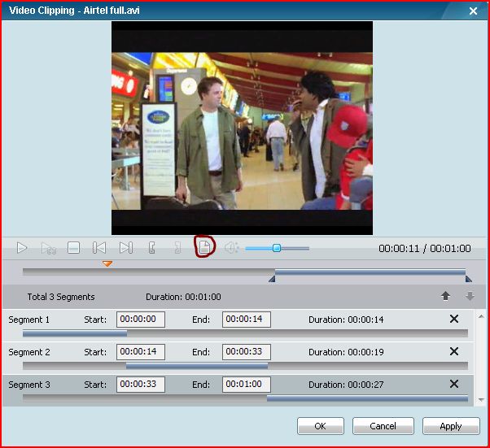This screenshot has width=490, height=448.
Task: Click the Stop playback button
Action: pos(73,248)
